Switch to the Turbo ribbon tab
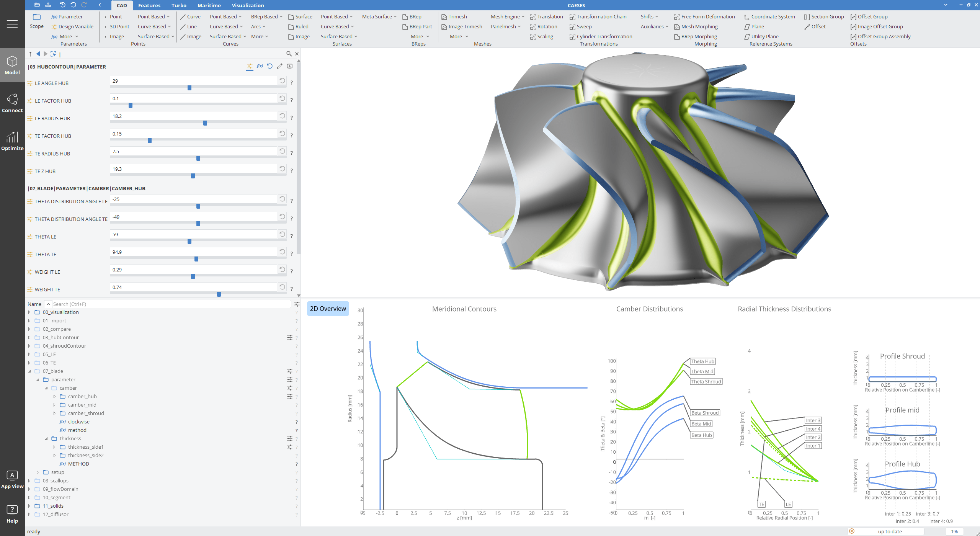This screenshot has width=980, height=536. [179, 5]
